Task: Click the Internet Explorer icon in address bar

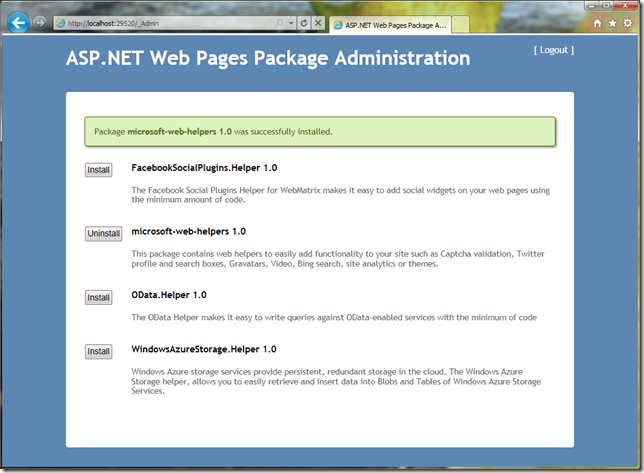Action: [x=61, y=23]
